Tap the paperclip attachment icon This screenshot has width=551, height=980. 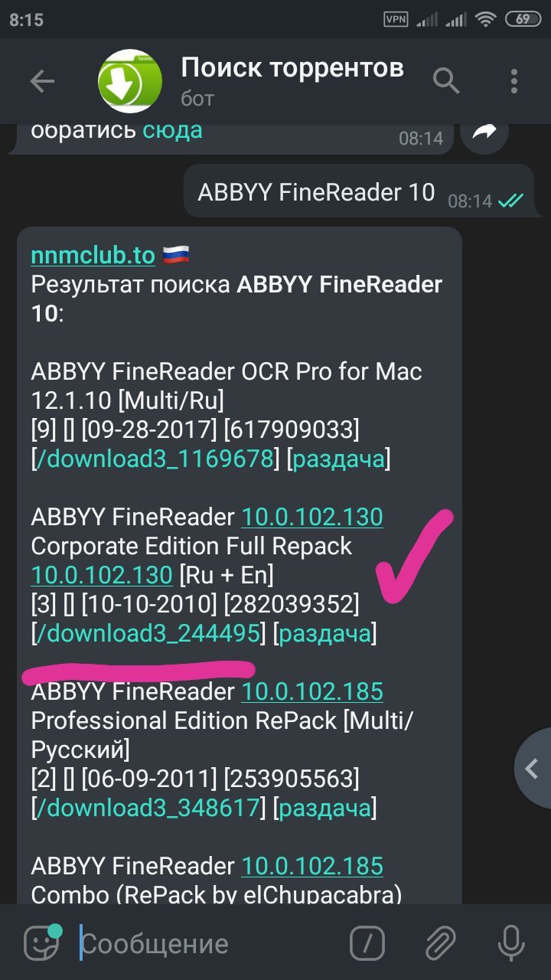[x=440, y=943]
